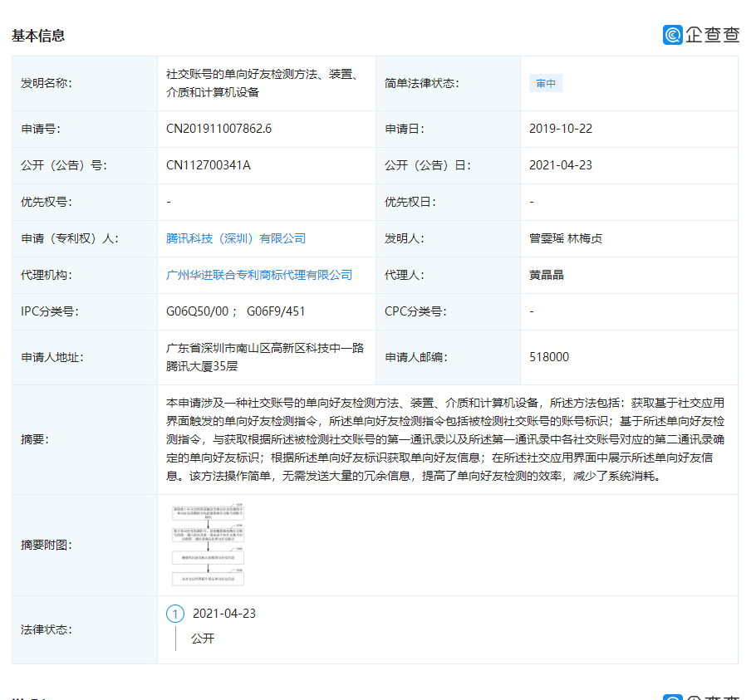Click IPC classification code G06Q50/00
751x700 pixels.
[199, 311]
